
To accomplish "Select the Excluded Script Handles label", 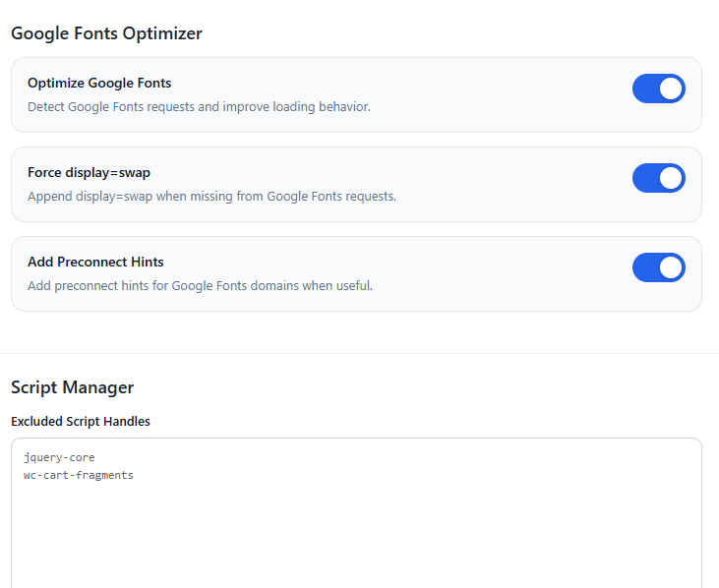I will [81, 421].
